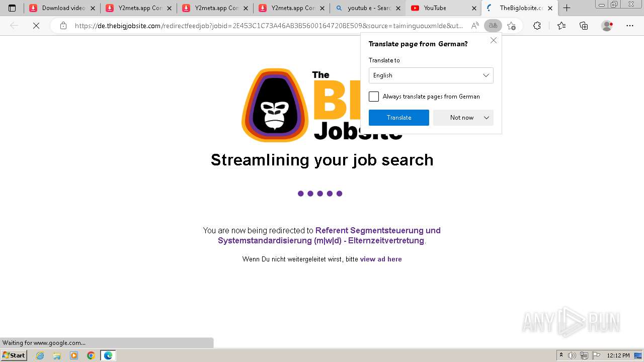Screen dimensions: 644x362
Task: Open the Windows Start button
Action: click(x=14, y=355)
